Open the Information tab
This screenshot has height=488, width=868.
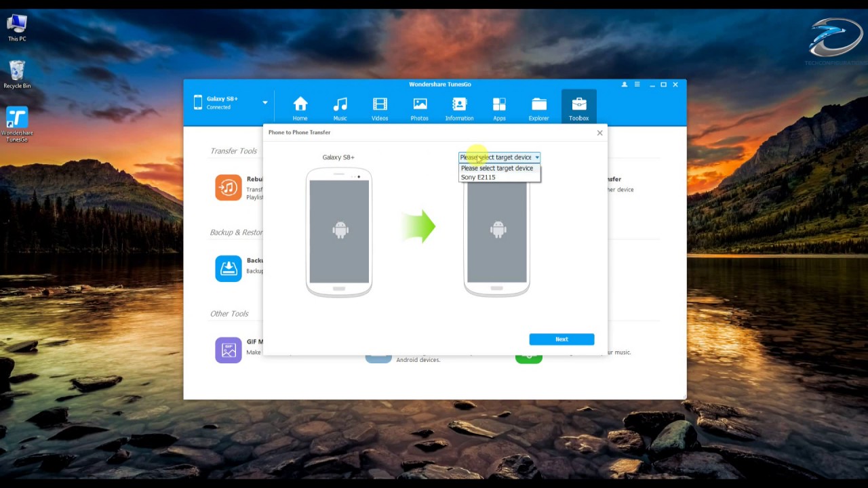click(x=459, y=108)
